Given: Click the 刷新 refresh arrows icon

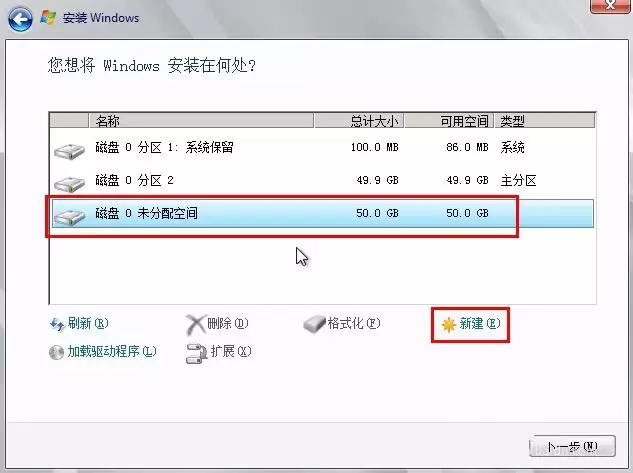Looking at the screenshot, I should tap(57, 324).
